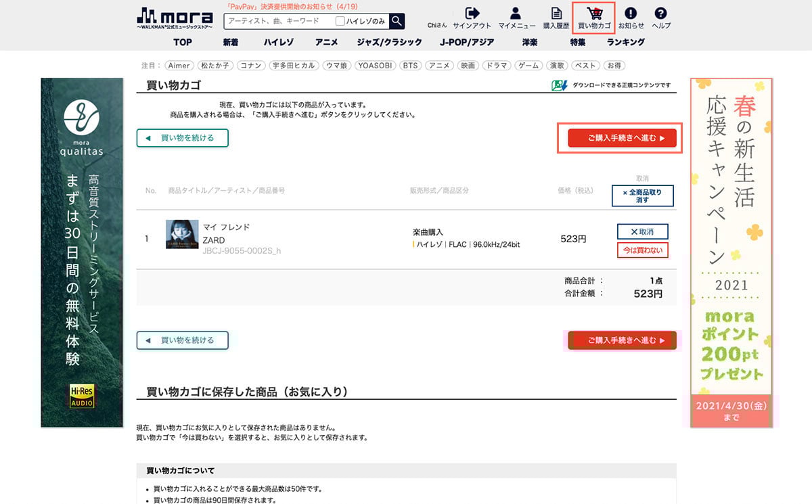This screenshot has height=504, width=812.
Task: Select the ウマ娘 tag
Action: click(337, 66)
